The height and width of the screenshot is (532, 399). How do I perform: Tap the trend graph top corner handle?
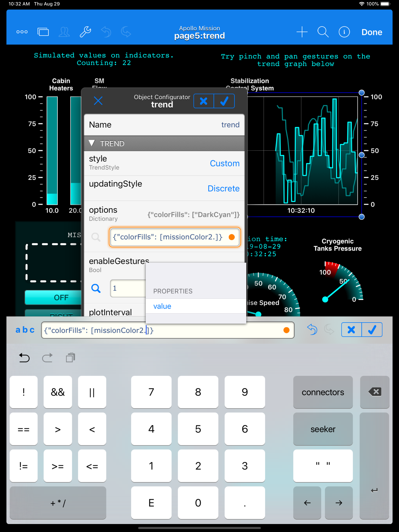point(361,93)
